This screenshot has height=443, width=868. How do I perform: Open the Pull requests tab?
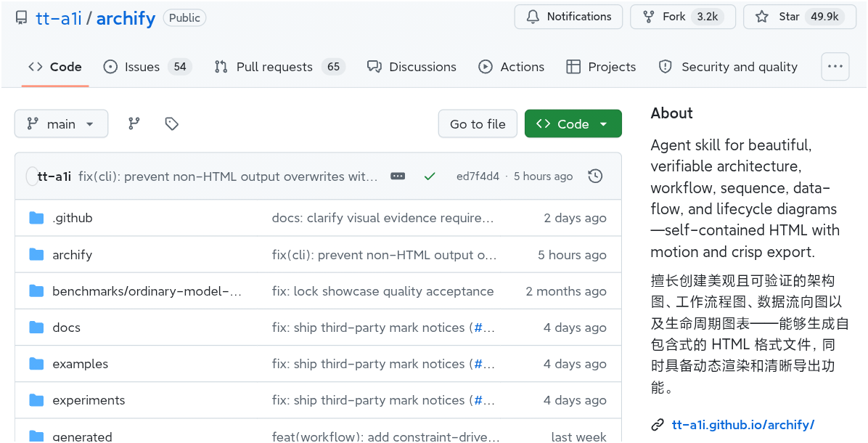(x=279, y=67)
